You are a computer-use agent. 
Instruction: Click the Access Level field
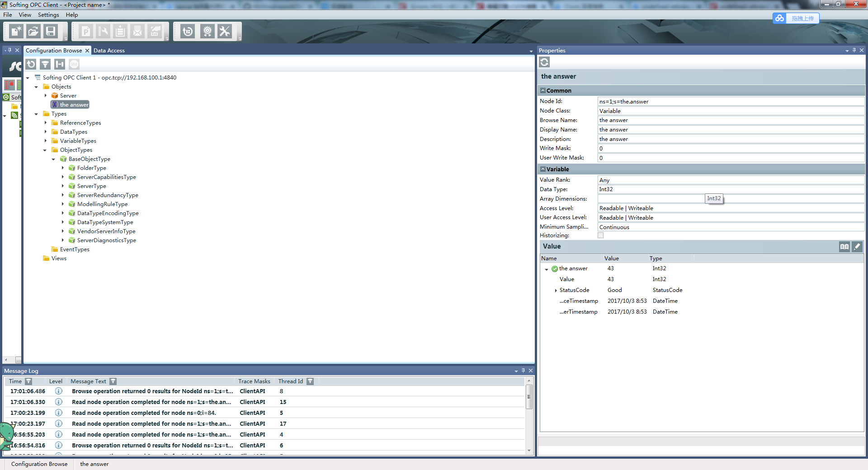[731, 208]
